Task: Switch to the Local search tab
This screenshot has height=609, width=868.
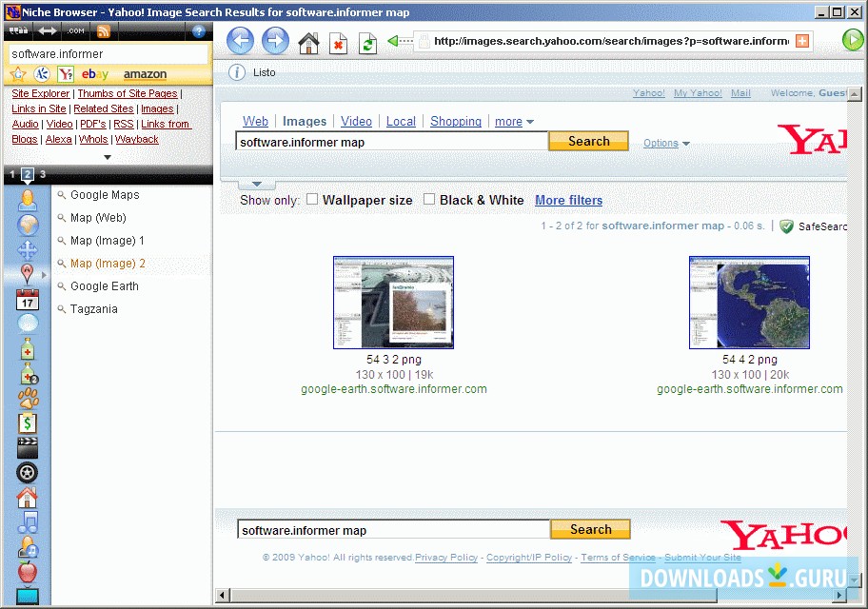Action: click(401, 121)
